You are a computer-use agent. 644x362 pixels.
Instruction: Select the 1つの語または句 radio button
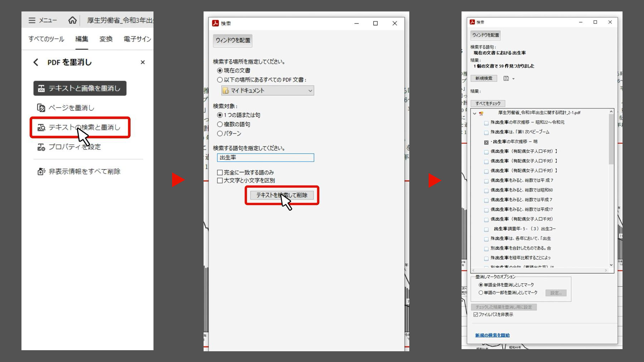pos(220,115)
